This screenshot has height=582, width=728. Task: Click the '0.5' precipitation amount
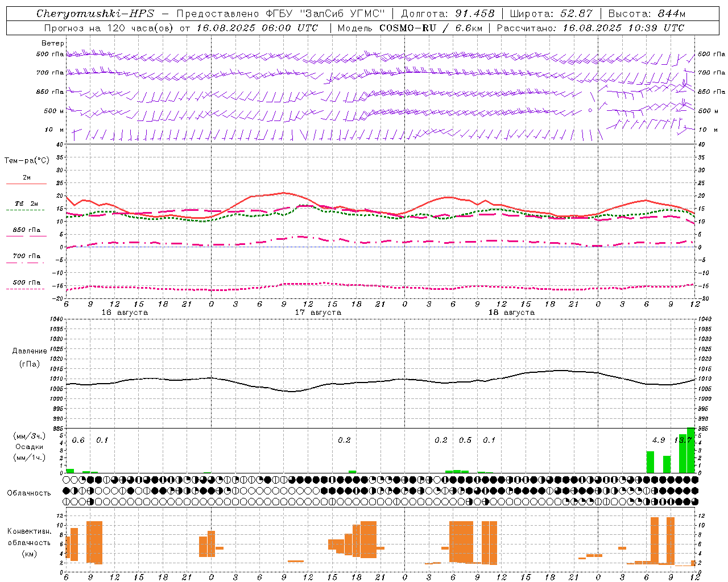tap(465, 440)
